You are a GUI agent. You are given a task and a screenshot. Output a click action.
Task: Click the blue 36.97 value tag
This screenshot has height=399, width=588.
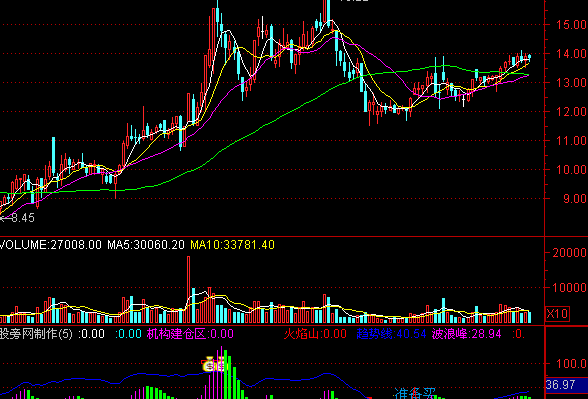tap(560, 384)
